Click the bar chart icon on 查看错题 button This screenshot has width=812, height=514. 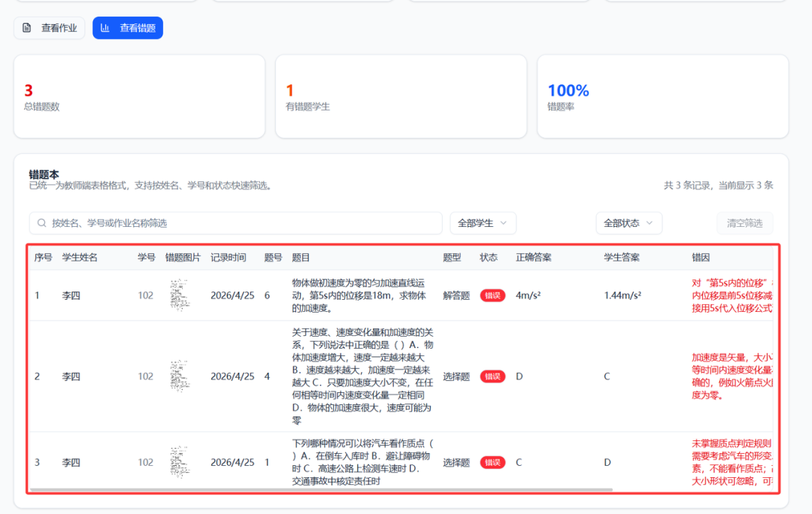(x=104, y=28)
